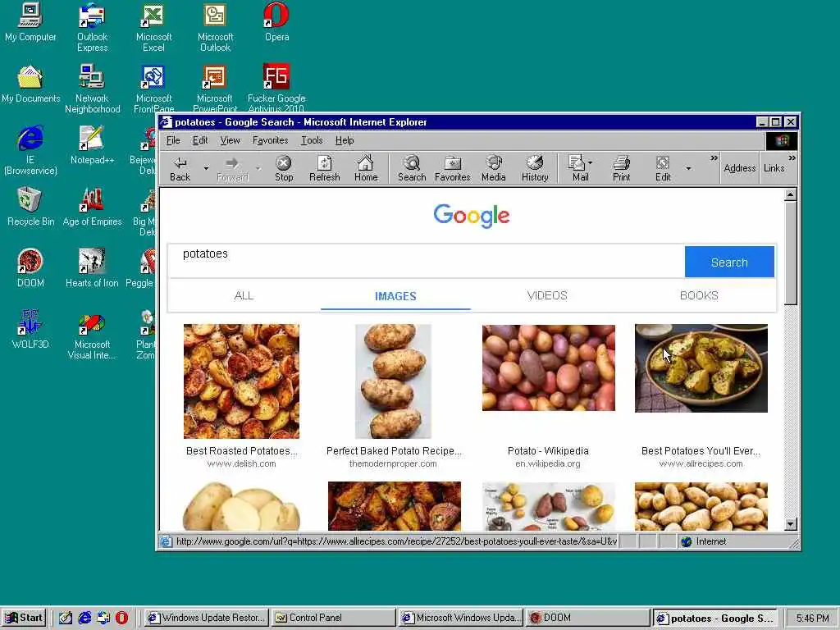Click the Links toolbar label

[774, 168]
